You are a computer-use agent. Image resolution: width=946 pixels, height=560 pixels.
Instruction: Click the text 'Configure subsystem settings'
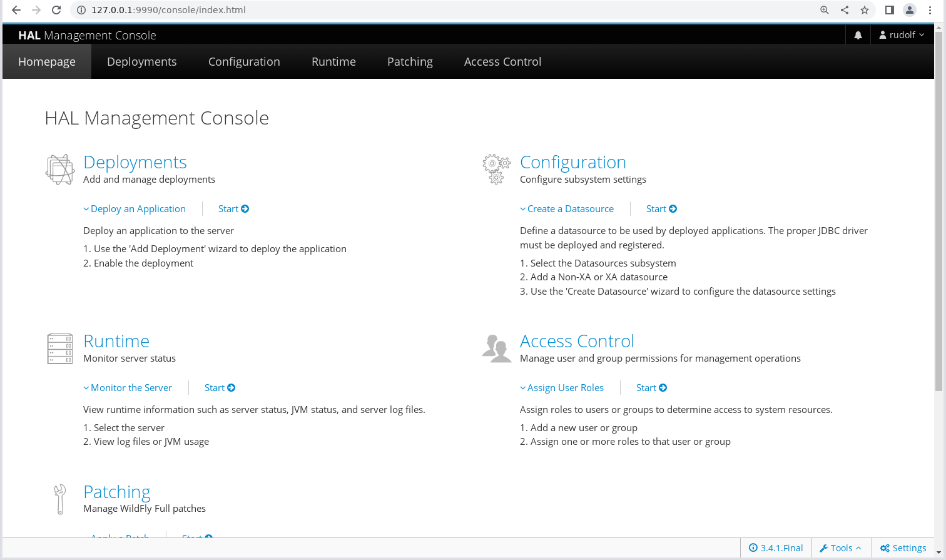(583, 180)
